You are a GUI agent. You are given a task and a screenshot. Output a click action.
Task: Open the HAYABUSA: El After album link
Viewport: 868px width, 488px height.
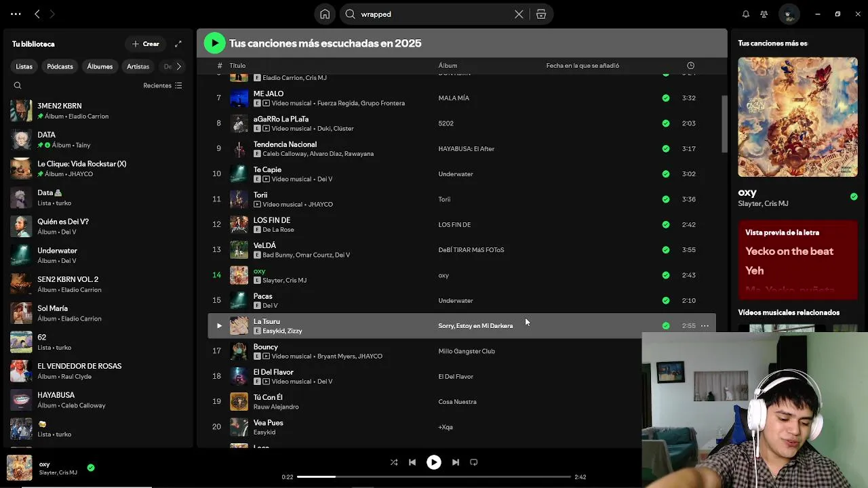click(x=467, y=148)
